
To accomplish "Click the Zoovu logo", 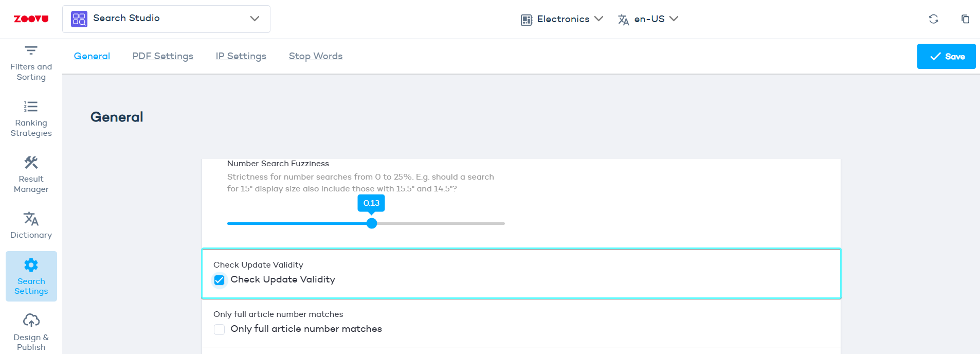I will [30, 19].
